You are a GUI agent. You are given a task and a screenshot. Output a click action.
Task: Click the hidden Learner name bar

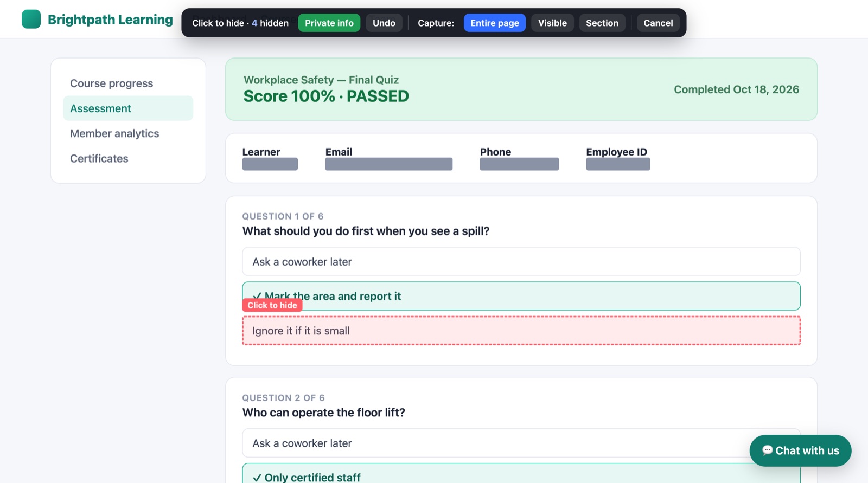[270, 164]
